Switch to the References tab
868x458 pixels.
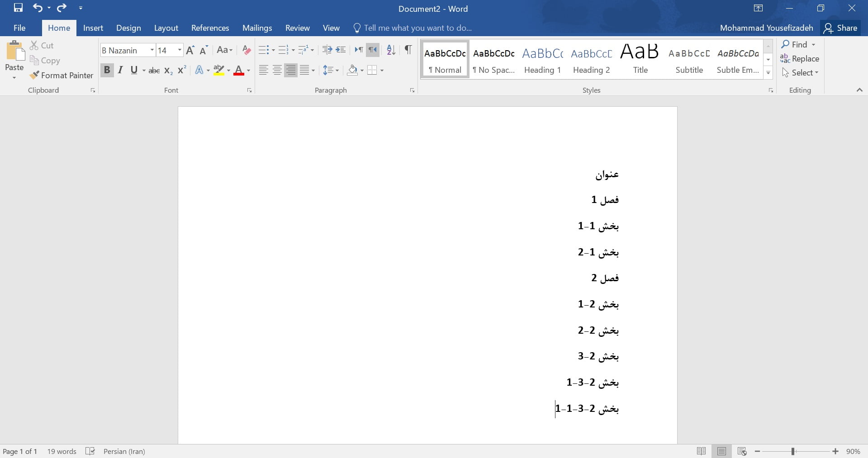(210, 28)
